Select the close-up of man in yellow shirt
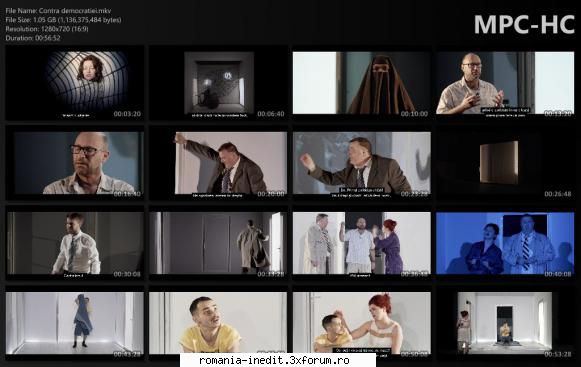 (218, 323)
